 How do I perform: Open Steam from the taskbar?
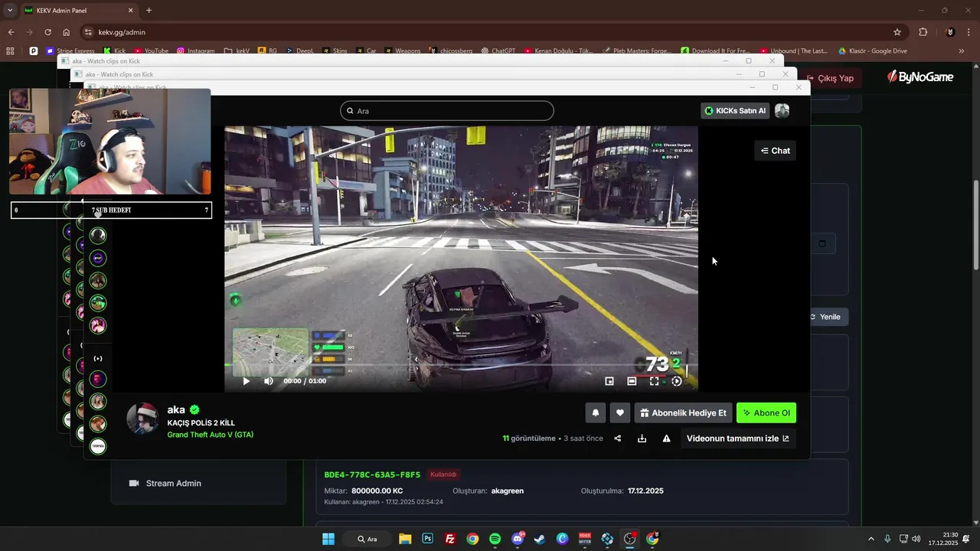click(540, 539)
